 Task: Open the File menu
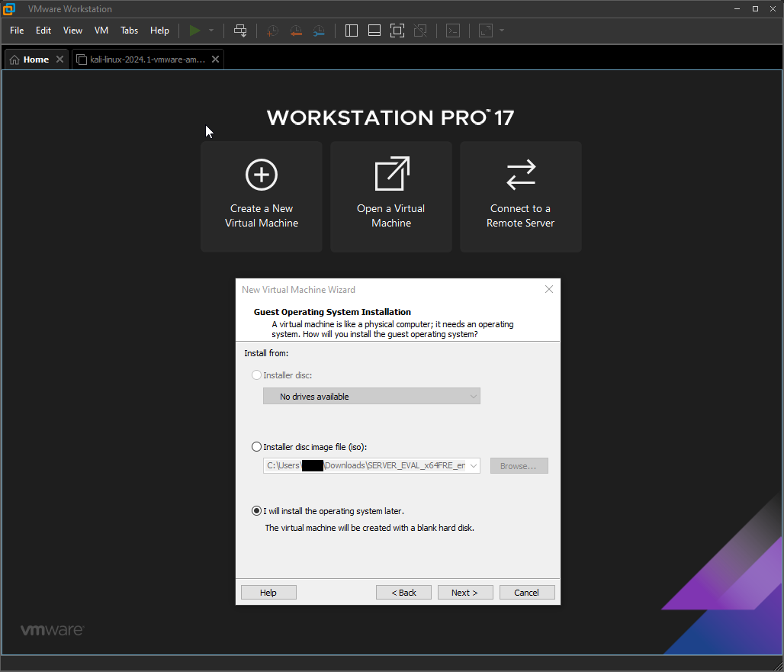pyautogui.click(x=17, y=31)
